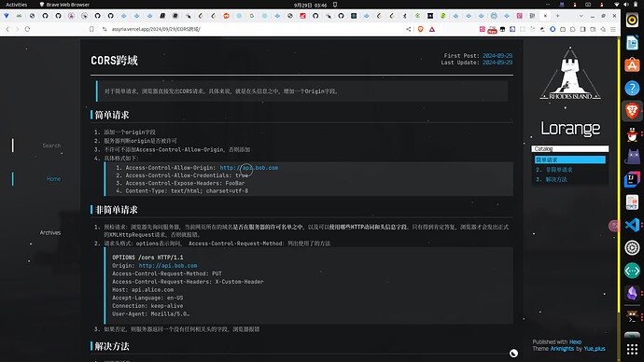Toggle the dark mode moon button
Viewport: 644px width, 362px height.
coord(513,353)
